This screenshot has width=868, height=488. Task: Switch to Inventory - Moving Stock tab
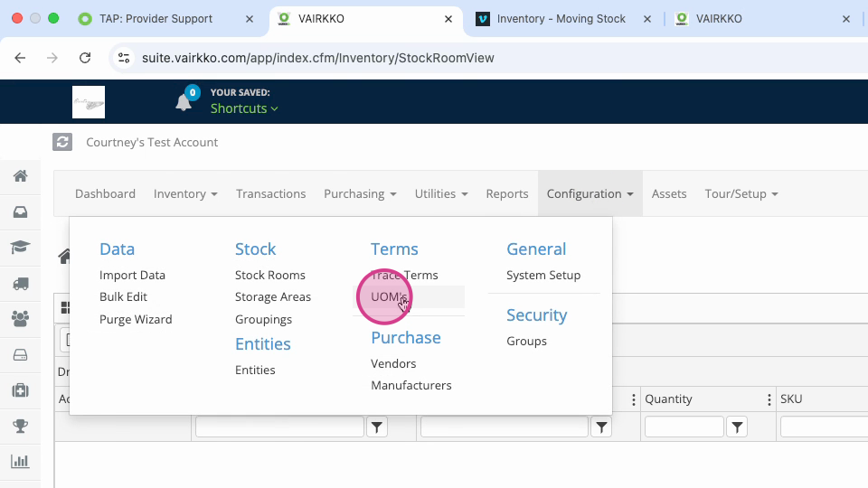click(x=561, y=19)
